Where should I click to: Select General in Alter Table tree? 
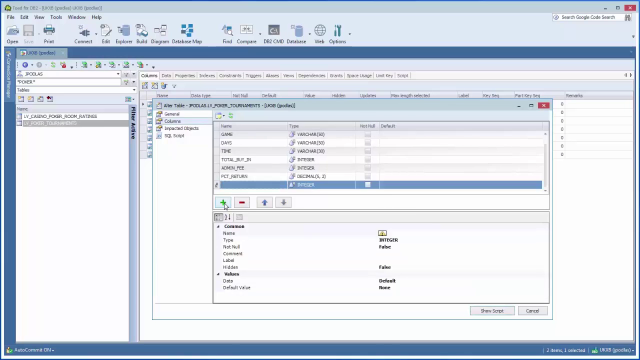(x=171, y=114)
